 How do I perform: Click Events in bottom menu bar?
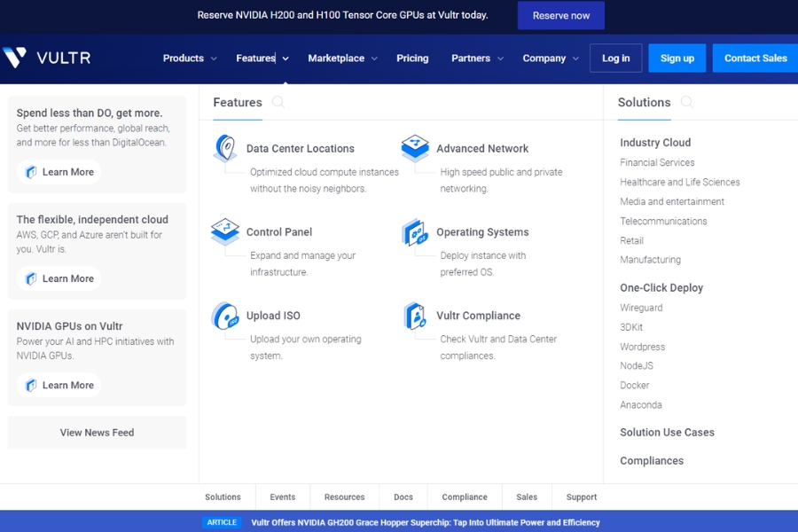pos(283,497)
